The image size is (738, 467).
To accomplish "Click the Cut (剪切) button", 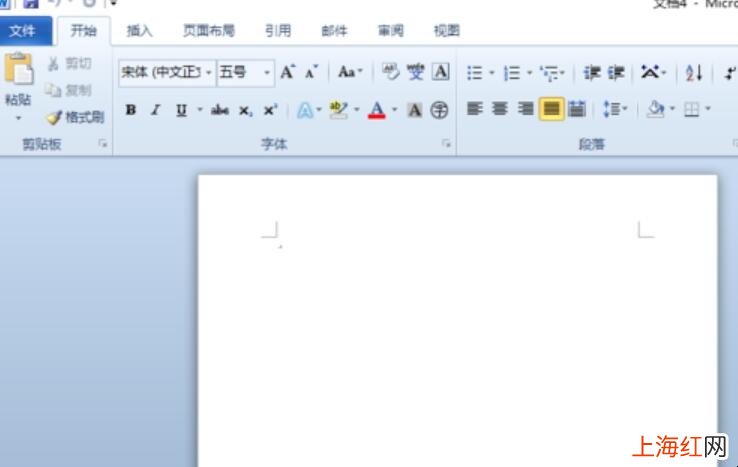I will click(x=70, y=64).
